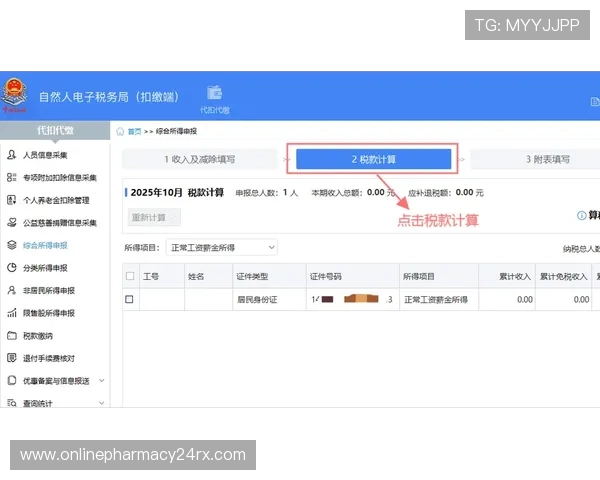Open 专项附加扣除信息采集 icon
This screenshot has height=480, width=600.
[x=12, y=177]
